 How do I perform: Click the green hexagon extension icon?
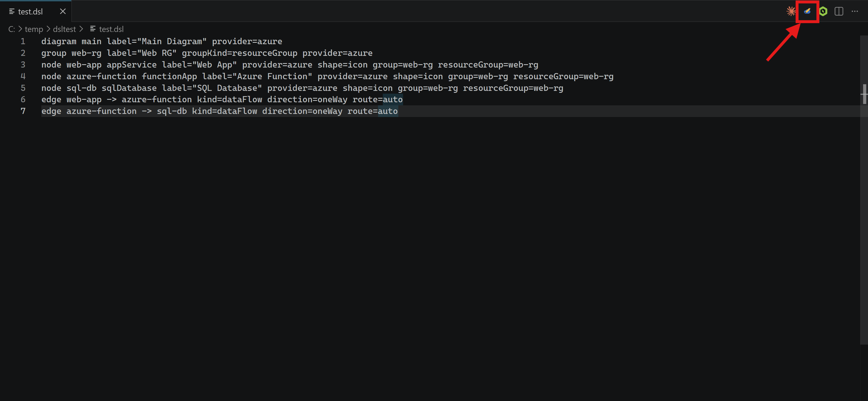point(823,11)
